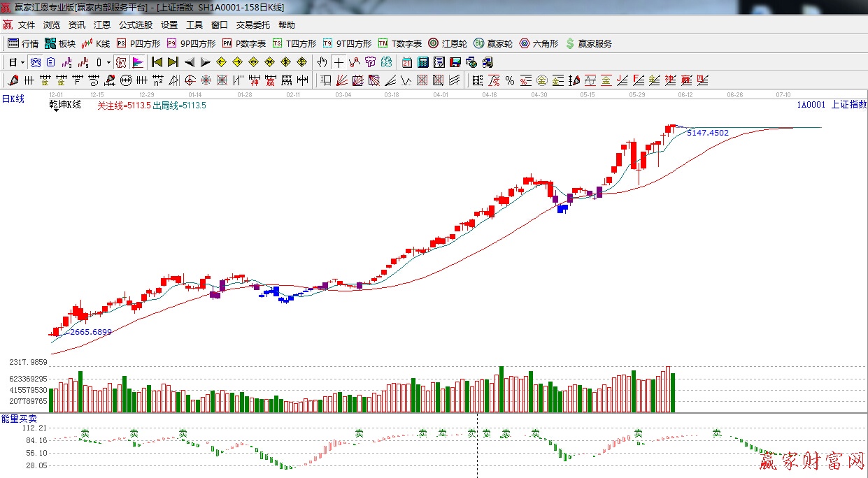This screenshot has width=868, height=478.
Task: Open the 交易委托 menu
Action: pyautogui.click(x=252, y=25)
